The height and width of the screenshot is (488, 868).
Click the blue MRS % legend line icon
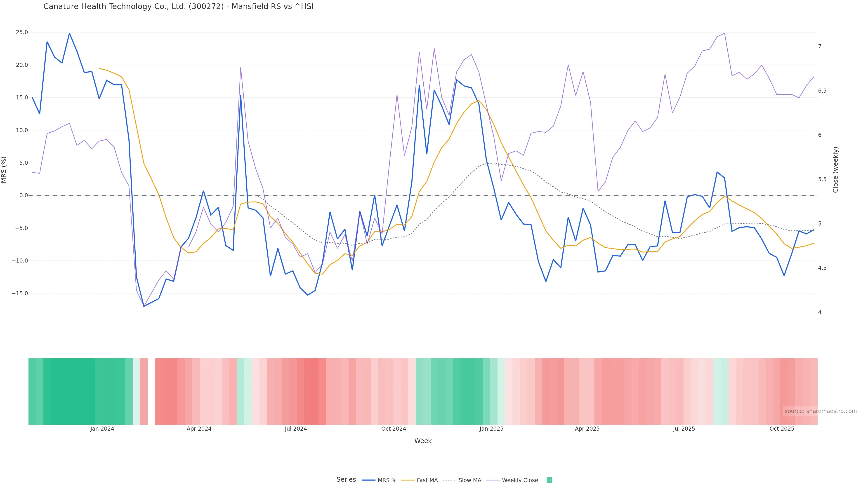coord(369,480)
